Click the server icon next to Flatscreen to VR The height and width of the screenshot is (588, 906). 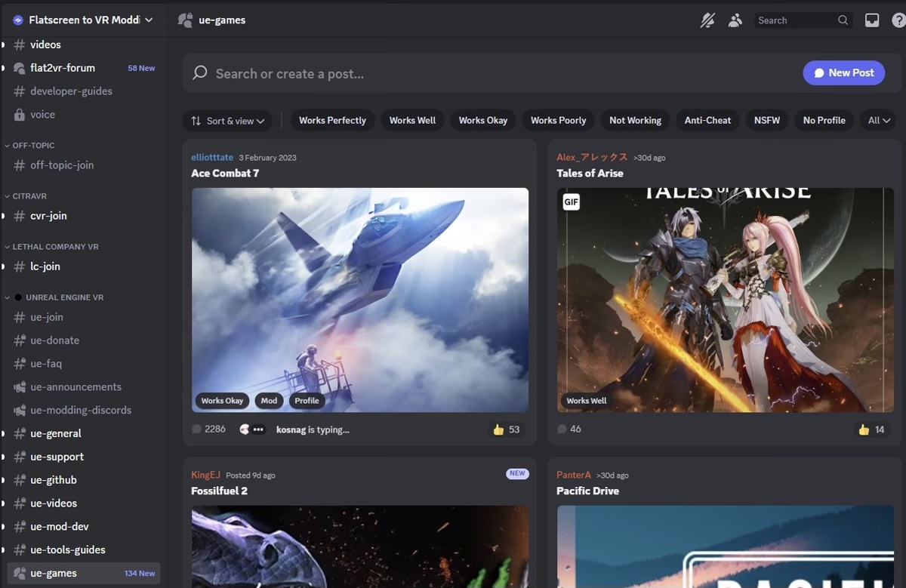(18, 20)
